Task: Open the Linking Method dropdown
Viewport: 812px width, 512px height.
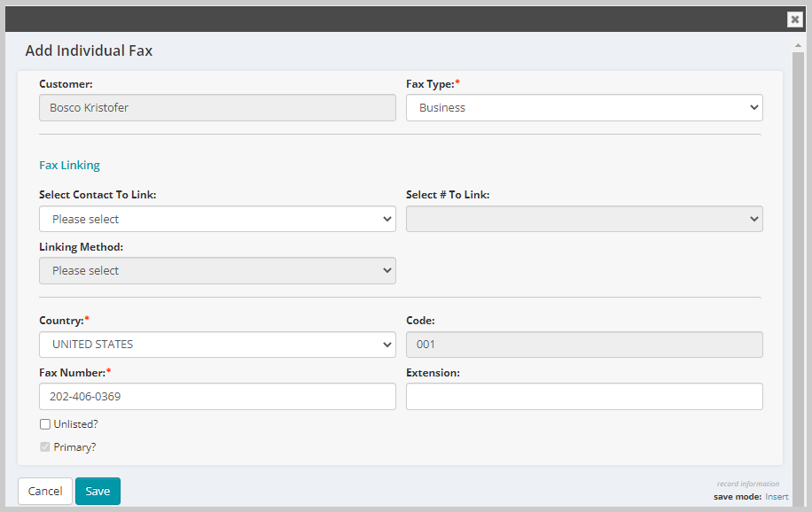Action: coord(217,271)
